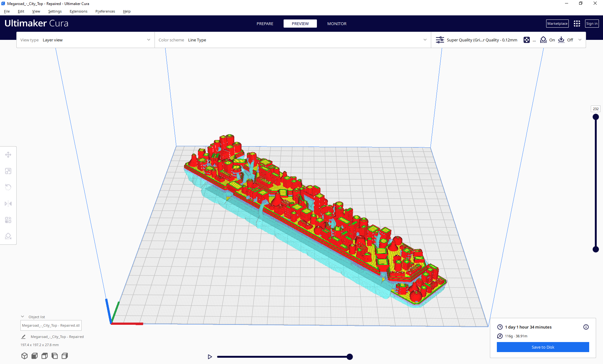
Task: Click the infill pattern icon
Action: coord(527,40)
